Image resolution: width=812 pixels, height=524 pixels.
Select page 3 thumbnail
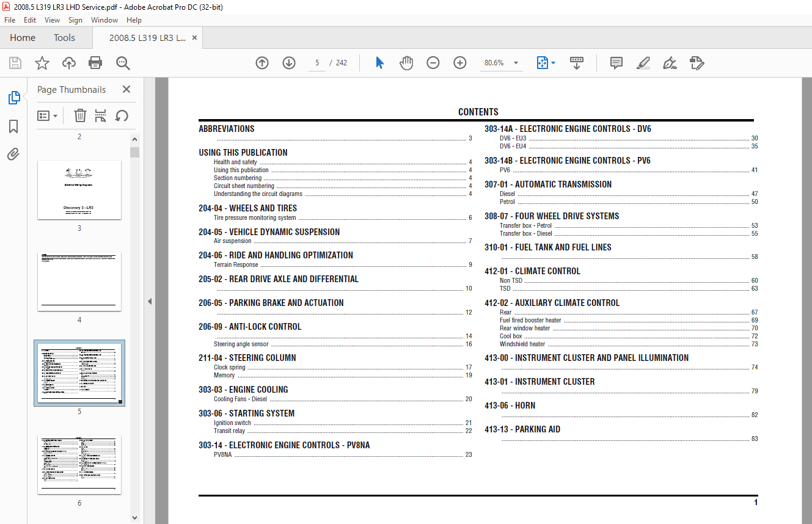(79, 190)
